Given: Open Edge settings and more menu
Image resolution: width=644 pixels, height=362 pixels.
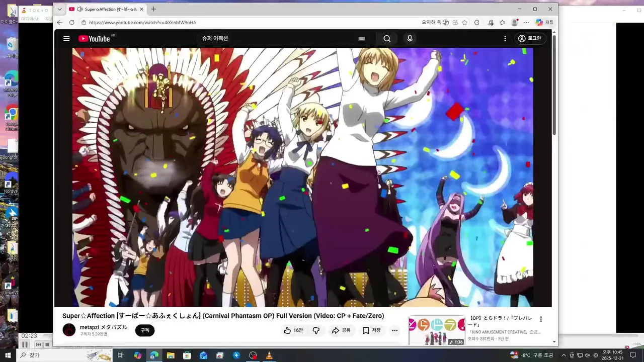Looking at the screenshot, I should [x=526, y=23].
